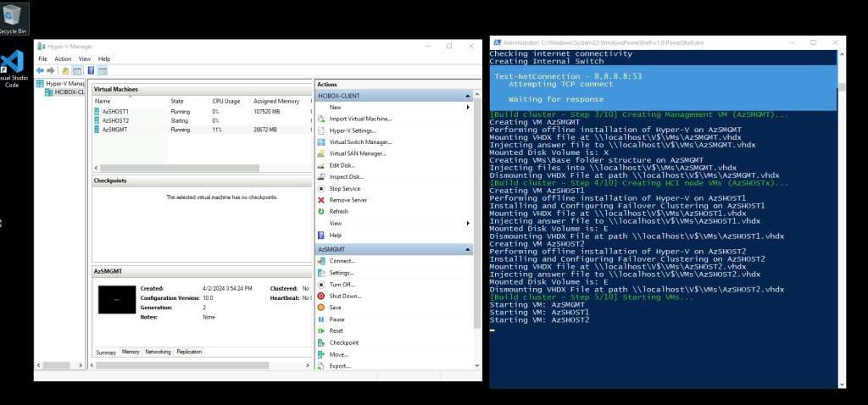This screenshot has width=868, height=405.
Task: Click the Pause icon for AzSMGMT
Action: click(x=321, y=319)
